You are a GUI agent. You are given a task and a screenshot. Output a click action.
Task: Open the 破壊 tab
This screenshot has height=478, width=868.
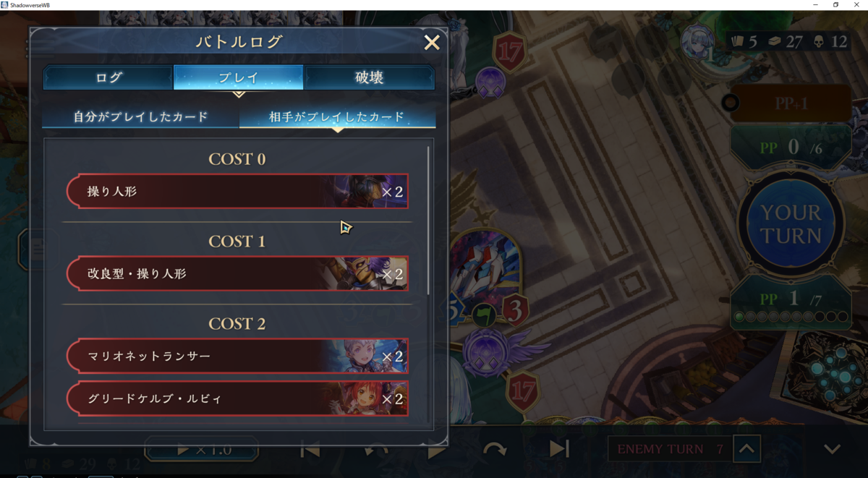(x=369, y=77)
